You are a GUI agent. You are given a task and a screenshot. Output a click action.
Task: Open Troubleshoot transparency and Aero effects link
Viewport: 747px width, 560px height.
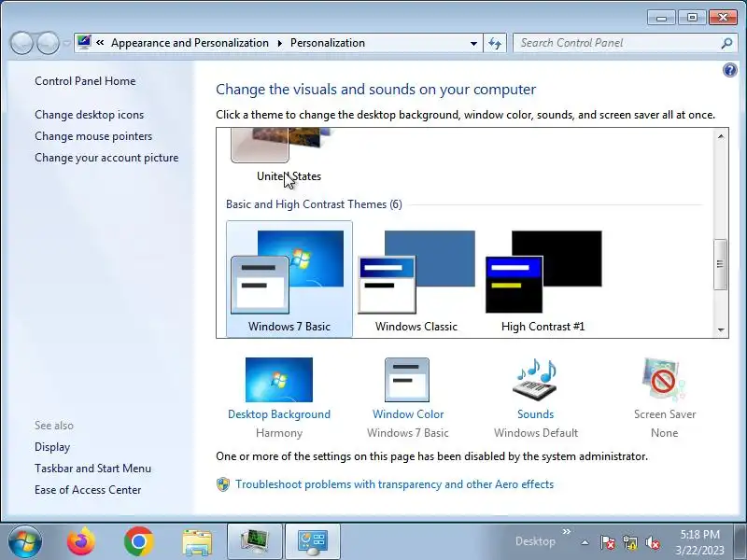click(x=394, y=484)
